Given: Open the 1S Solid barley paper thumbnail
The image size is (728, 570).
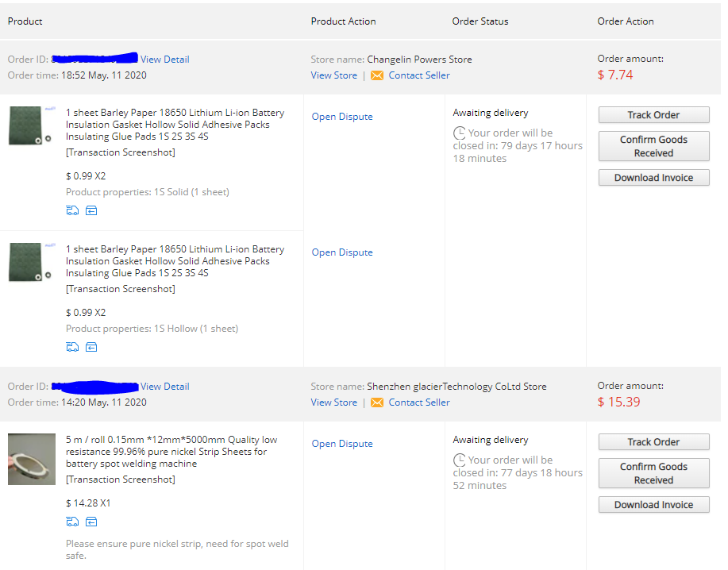Looking at the screenshot, I should coord(32,125).
